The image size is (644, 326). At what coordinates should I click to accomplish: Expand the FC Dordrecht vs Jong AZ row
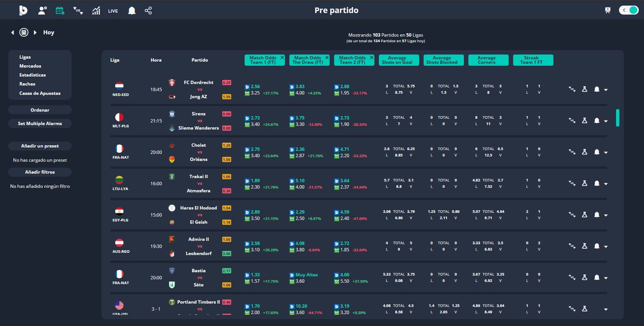tap(606, 90)
